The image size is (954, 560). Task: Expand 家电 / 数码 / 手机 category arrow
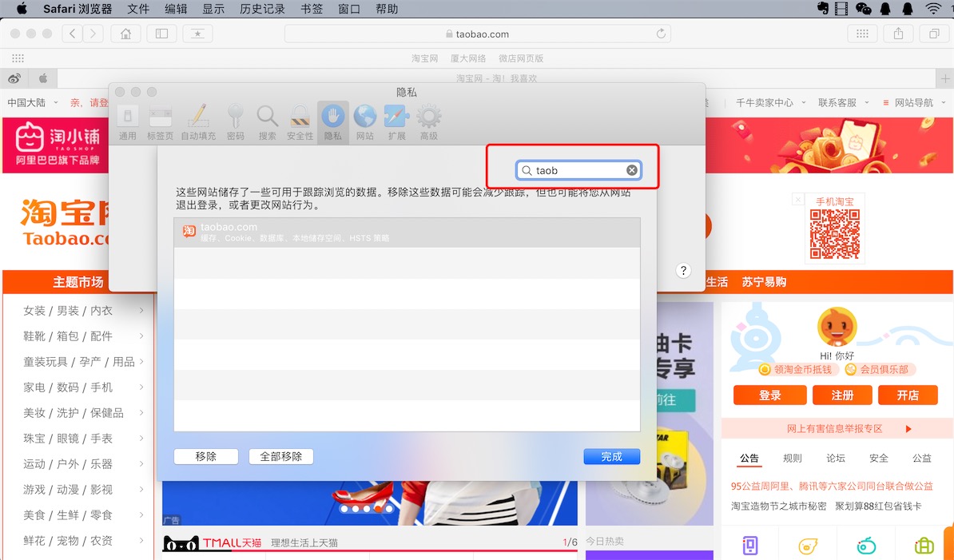[141, 387]
